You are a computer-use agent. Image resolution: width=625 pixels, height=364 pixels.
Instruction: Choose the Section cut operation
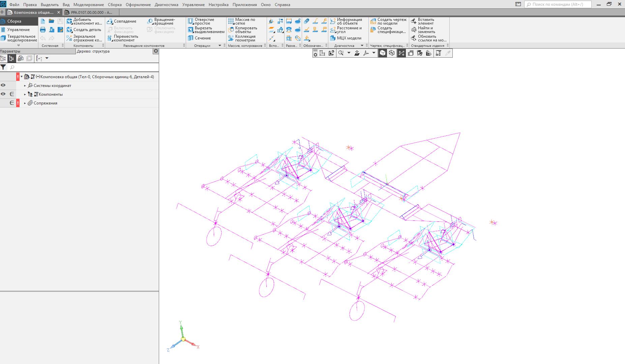click(191, 38)
